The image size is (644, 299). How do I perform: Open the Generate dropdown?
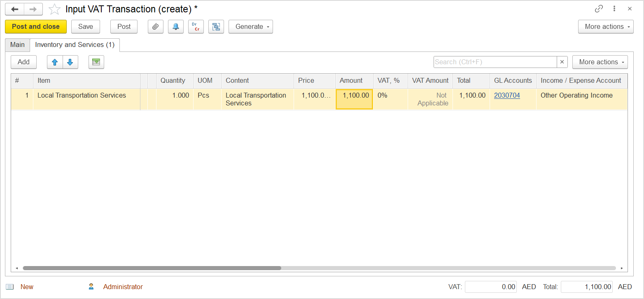pyautogui.click(x=251, y=27)
